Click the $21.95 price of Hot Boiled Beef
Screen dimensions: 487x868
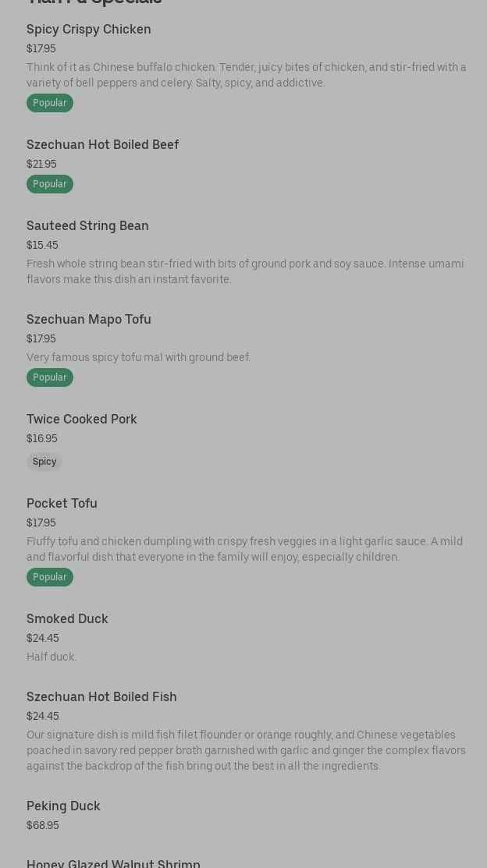41,164
